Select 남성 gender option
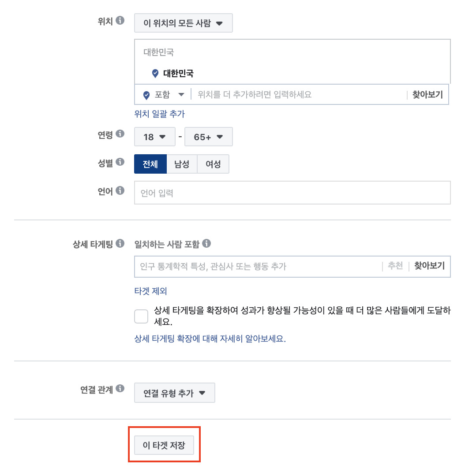Screen dimensions: 465x476 point(182,164)
